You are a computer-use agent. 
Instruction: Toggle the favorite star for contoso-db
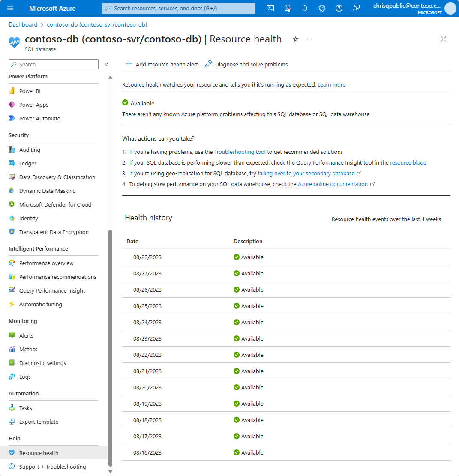tap(295, 39)
